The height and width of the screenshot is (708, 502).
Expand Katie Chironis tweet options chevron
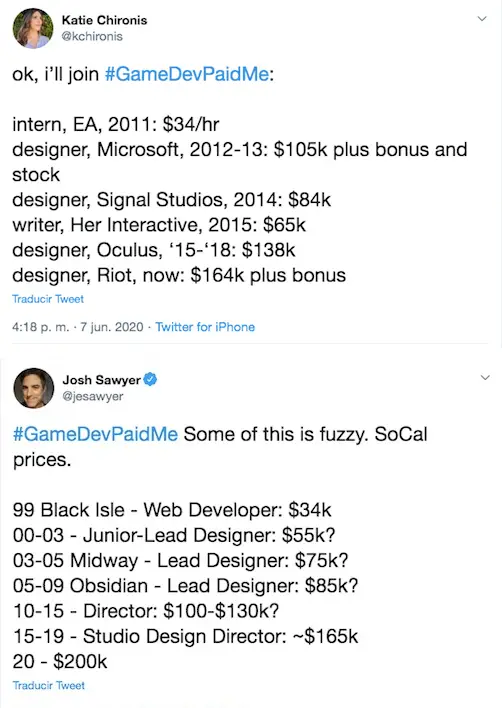[x=482, y=19]
